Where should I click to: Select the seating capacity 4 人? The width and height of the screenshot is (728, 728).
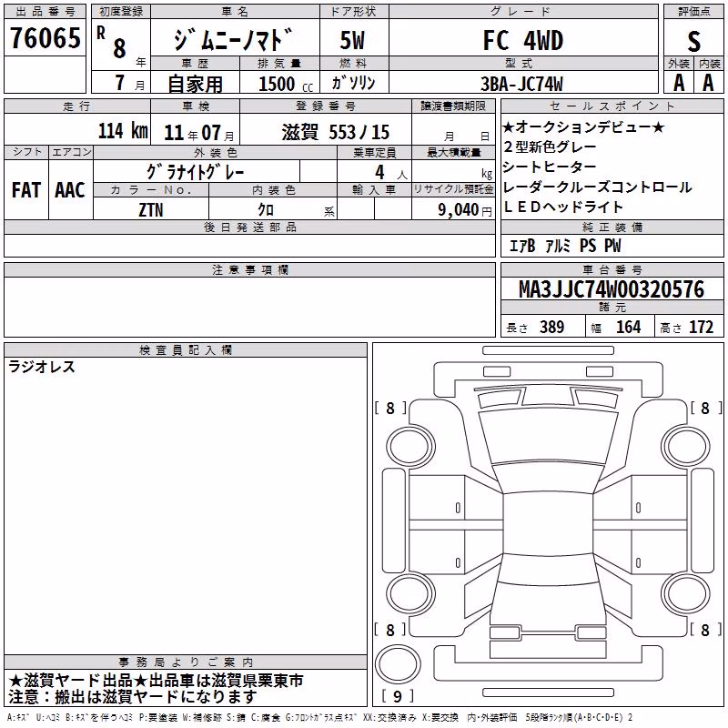coord(391,173)
